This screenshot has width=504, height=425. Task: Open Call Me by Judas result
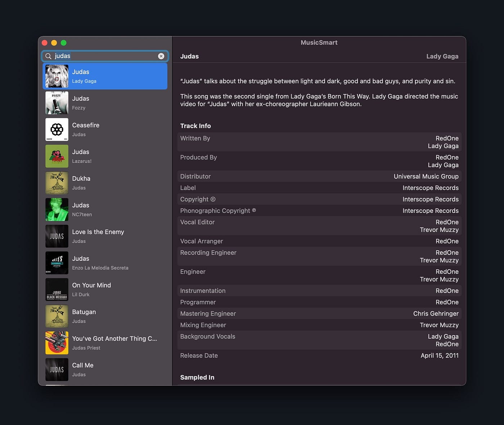tap(105, 370)
